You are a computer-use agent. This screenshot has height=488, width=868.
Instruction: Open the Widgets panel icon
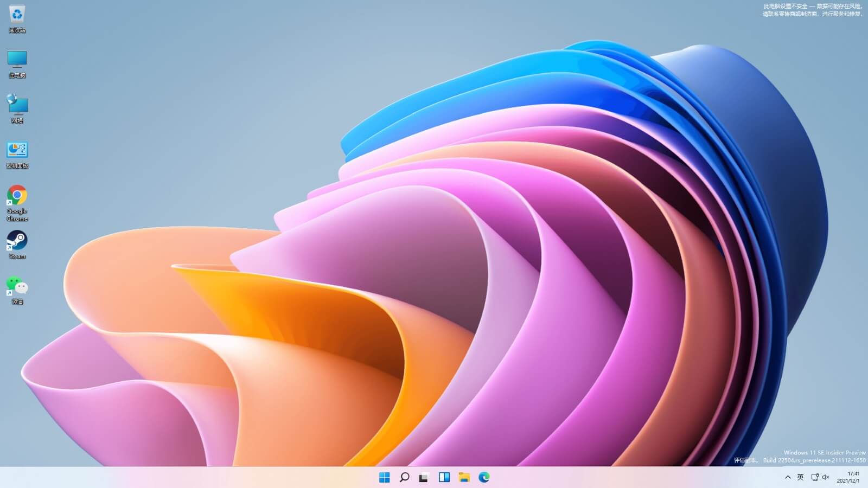(x=444, y=478)
